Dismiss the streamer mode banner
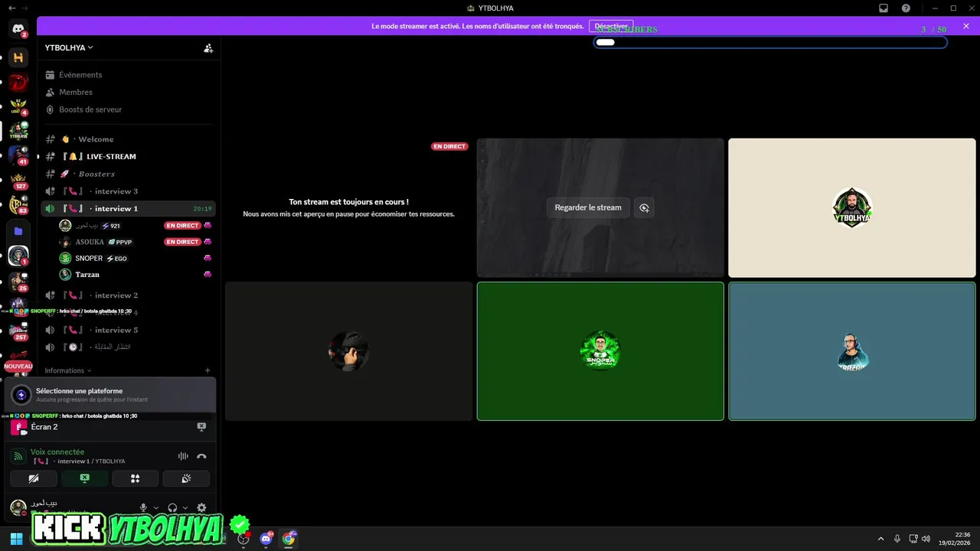This screenshot has height=551, width=980. 966,26
